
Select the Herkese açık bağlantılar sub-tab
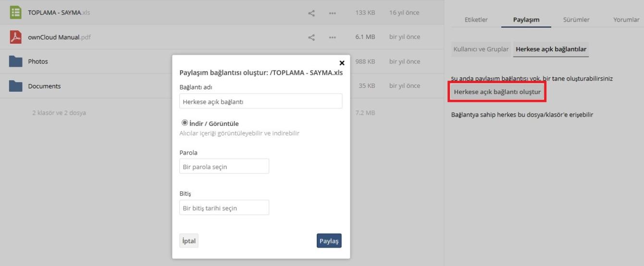coord(551,49)
